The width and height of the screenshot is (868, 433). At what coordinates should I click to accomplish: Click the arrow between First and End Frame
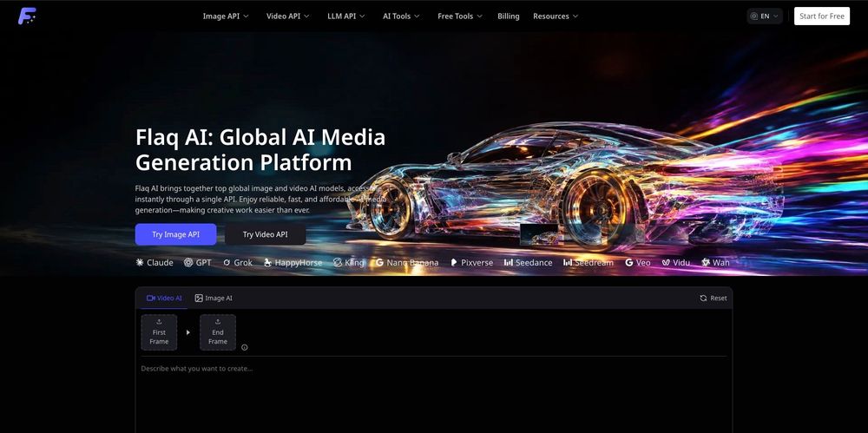coord(188,332)
